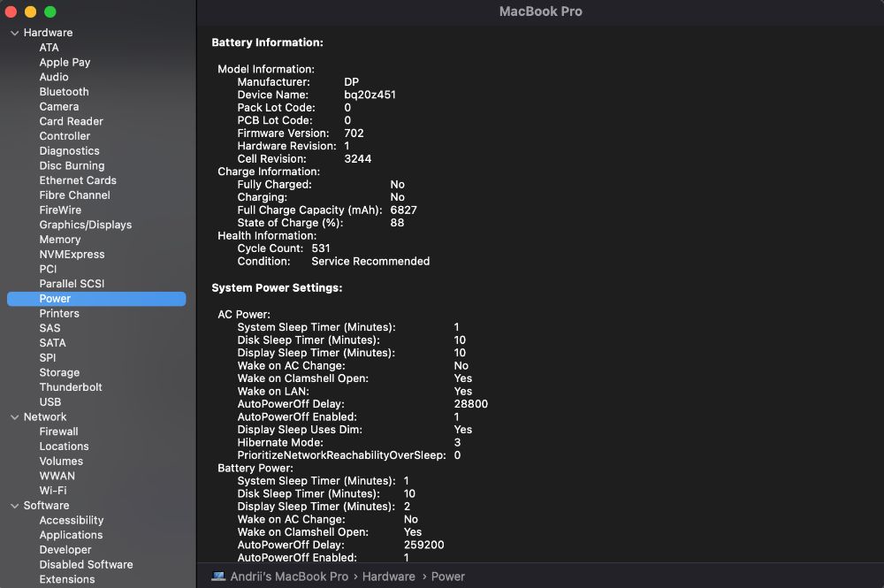
Task: Click Andrii's MacBook Pro in path bar
Action: [289, 577]
